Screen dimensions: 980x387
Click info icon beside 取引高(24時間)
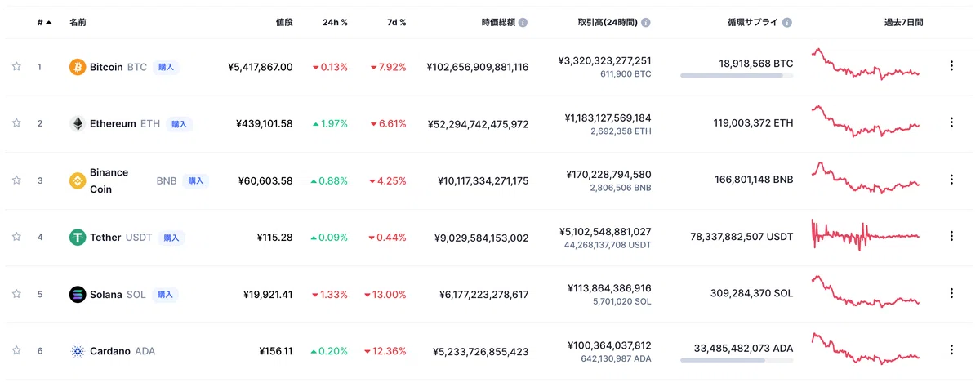point(646,23)
